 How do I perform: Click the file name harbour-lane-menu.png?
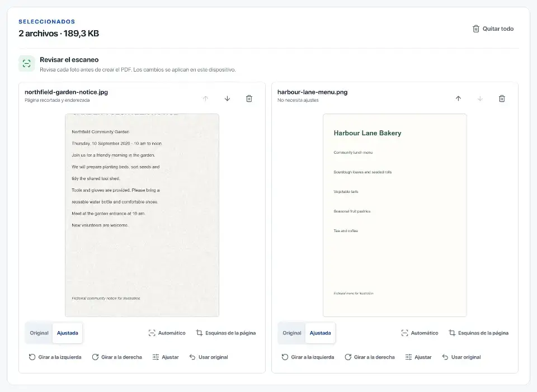(312, 92)
